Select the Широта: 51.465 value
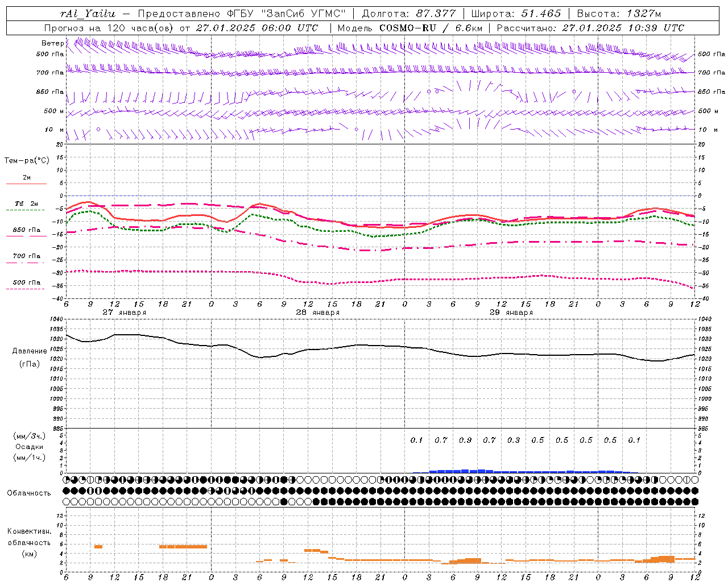The width and height of the screenshot is (728, 582). (516, 14)
